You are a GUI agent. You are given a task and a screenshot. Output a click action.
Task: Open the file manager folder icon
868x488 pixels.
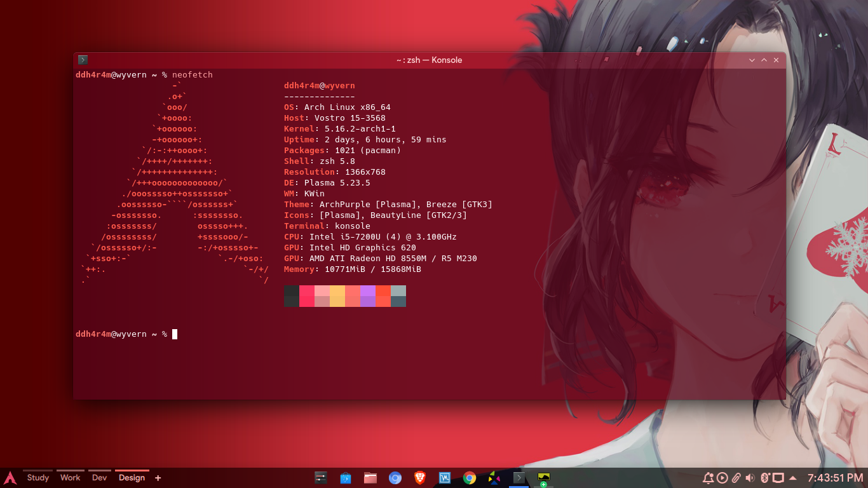coord(370,478)
